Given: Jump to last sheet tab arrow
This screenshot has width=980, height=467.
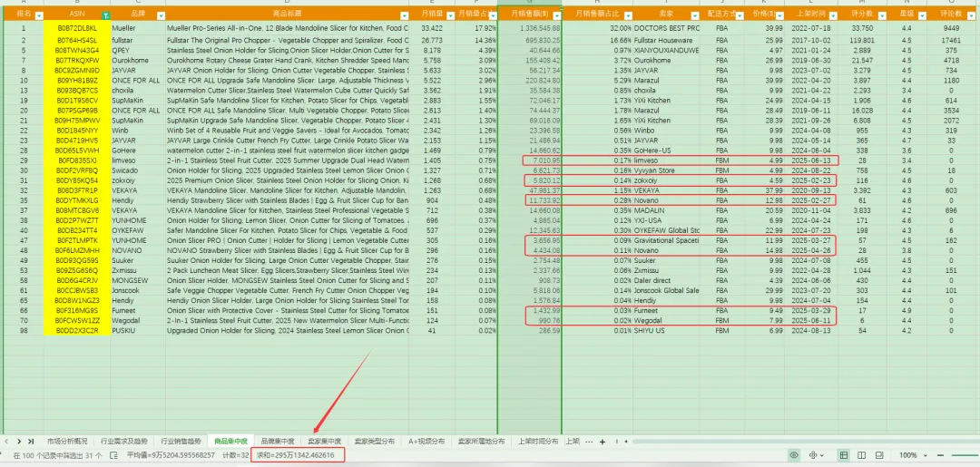Looking at the screenshot, I should 31,442.
